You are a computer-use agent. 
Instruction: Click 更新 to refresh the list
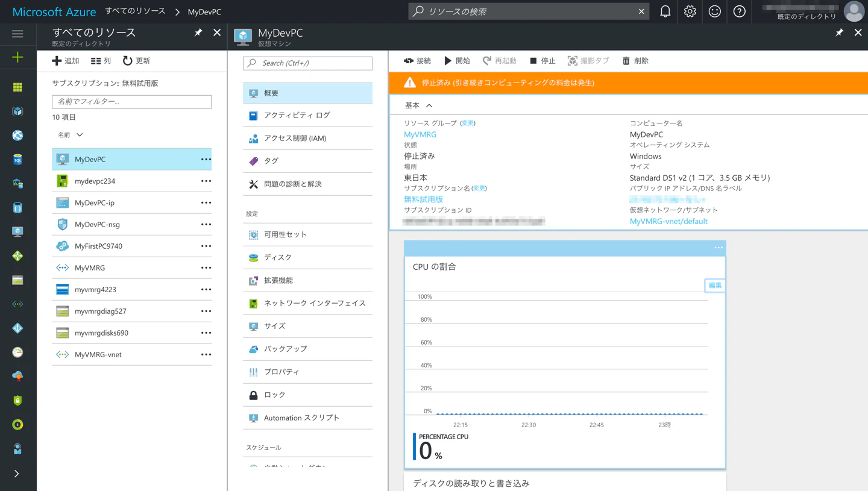[x=136, y=61]
